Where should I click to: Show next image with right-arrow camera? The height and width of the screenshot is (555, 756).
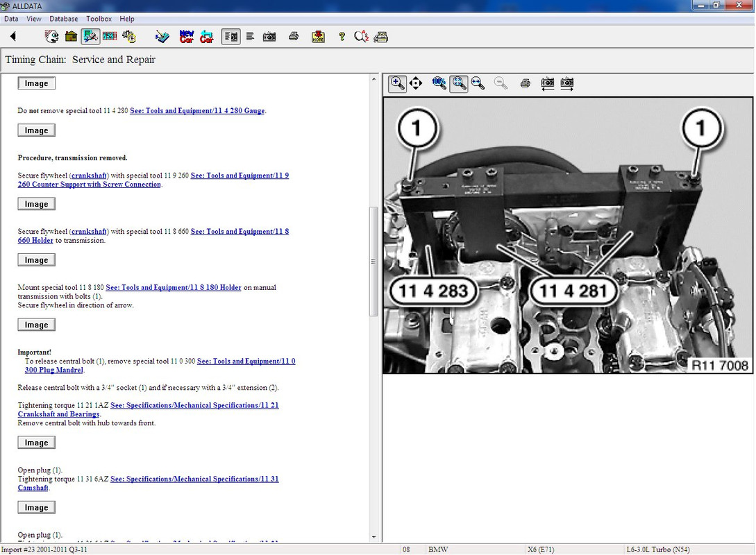[x=567, y=83]
